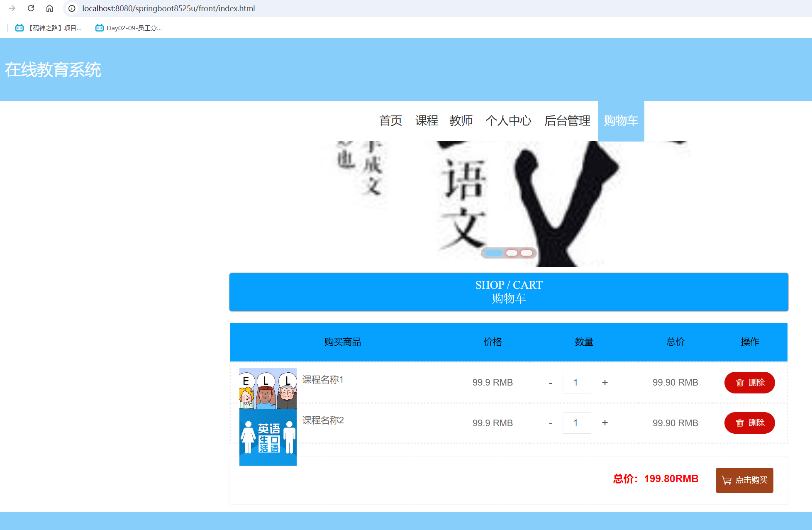Open the 首页 navigation tab
The image size is (812, 530).
click(390, 121)
